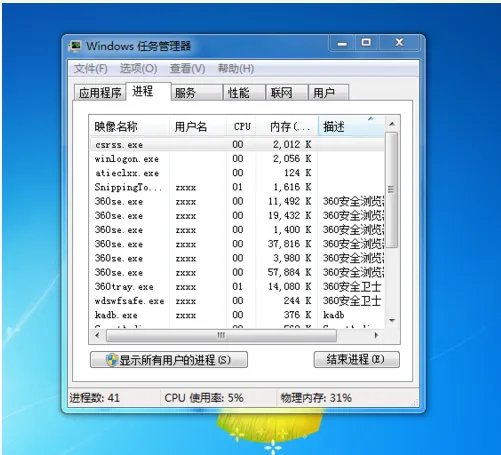Select 360se.exe row using 37,816 K

(237, 244)
